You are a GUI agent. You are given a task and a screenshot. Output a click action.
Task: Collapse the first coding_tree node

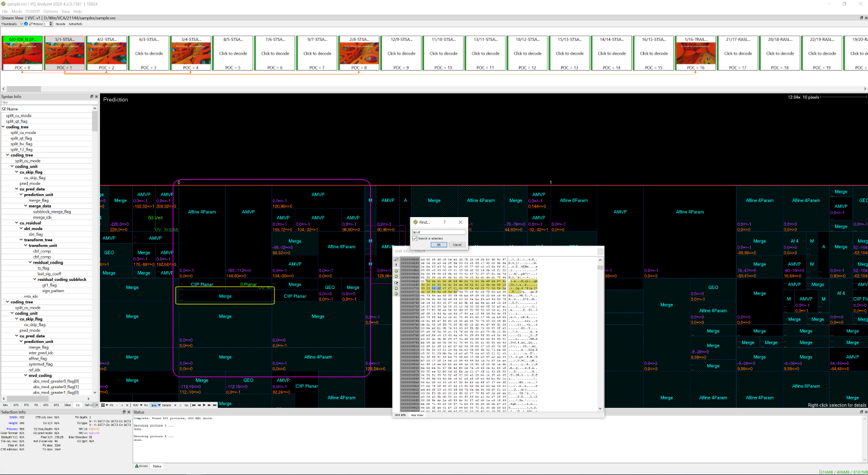coord(3,127)
